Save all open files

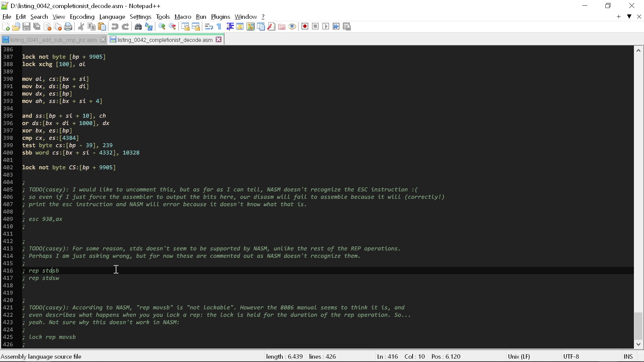click(x=37, y=26)
